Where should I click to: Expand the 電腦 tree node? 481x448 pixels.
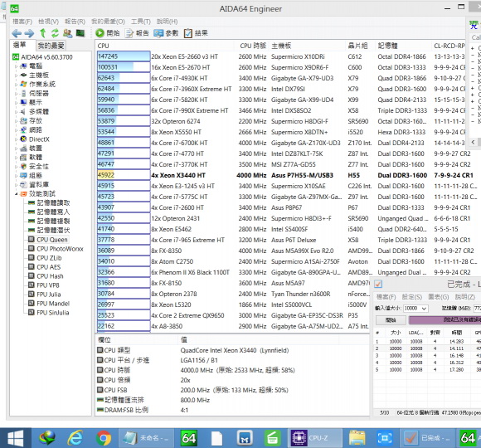pos(17,66)
